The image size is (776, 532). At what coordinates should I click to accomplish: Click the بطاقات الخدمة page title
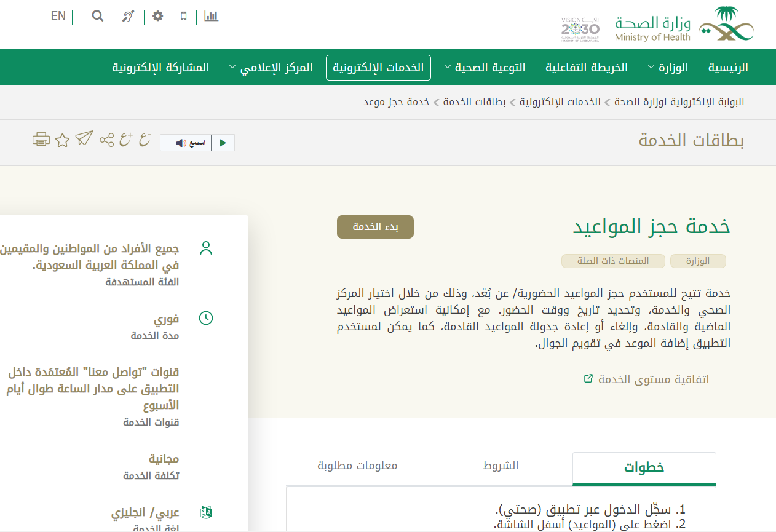coord(692,140)
